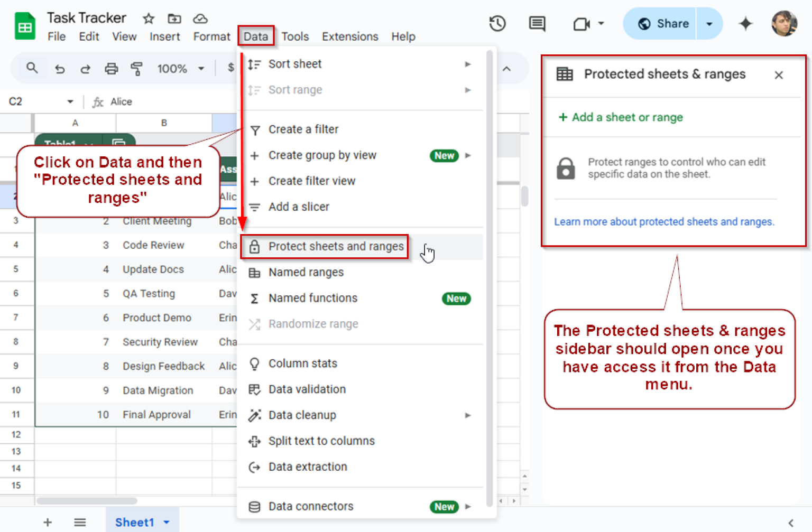
Task: Select the Paint format tool
Action: tap(137, 68)
